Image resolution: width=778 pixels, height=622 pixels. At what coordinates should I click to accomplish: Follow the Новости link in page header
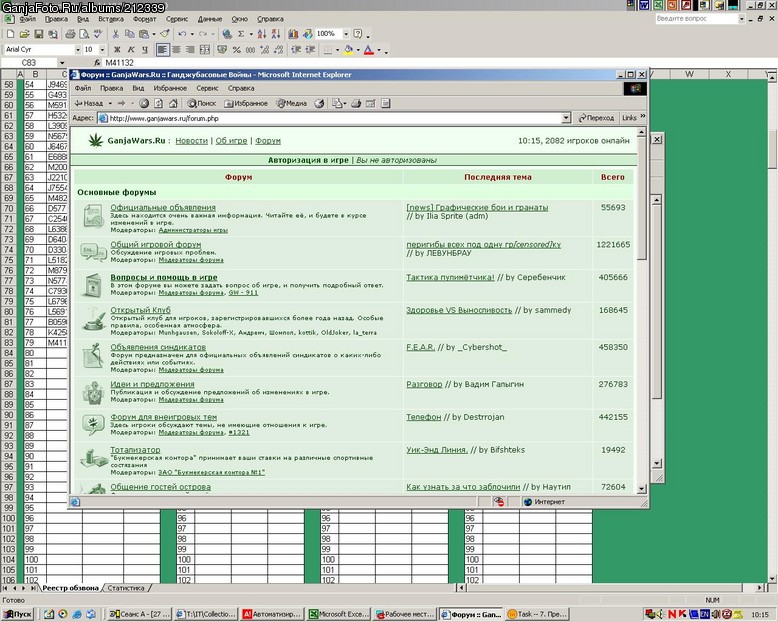pos(192,141)
